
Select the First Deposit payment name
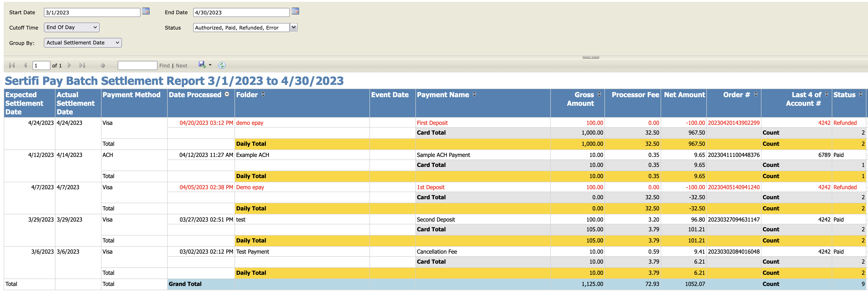(432, 123)
